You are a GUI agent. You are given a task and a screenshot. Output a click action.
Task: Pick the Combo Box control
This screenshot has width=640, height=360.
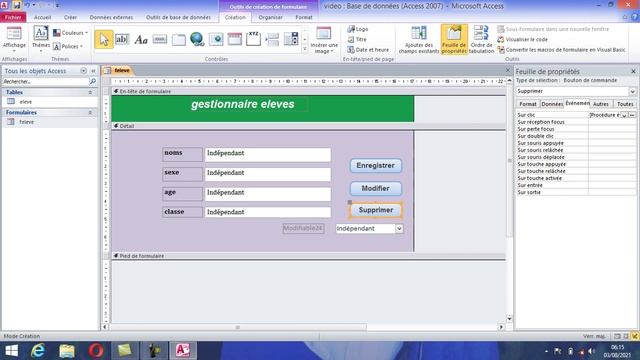(x=291, y=39)
